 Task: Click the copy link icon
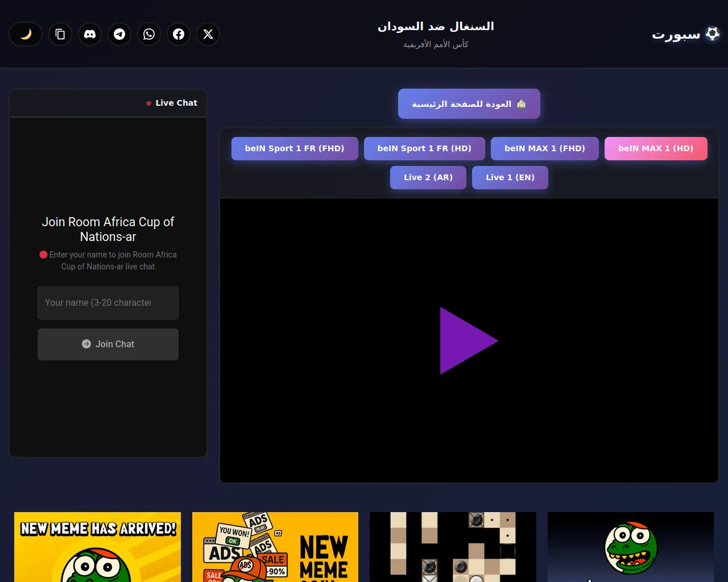[60, 34]
